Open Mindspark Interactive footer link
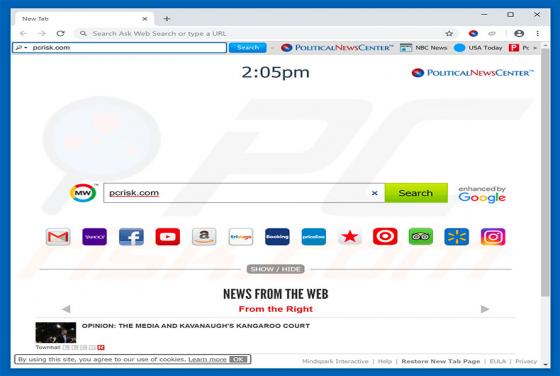This screenshot has height=376, width=560. 335,361
